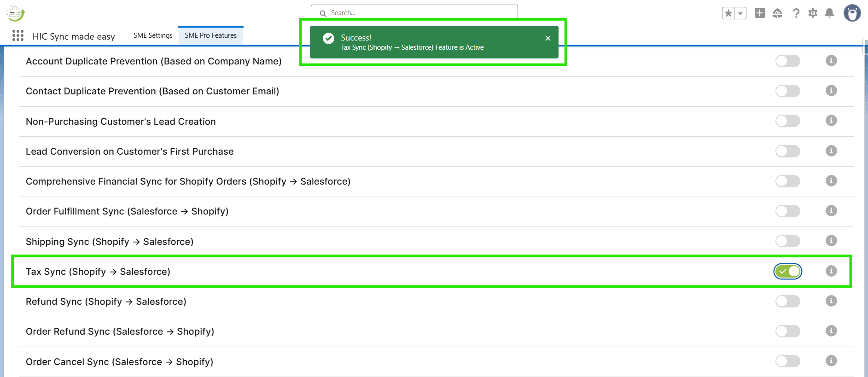Screen dimensions: 868x377
Task: Enable Account Duplicate Prevention toggle
Action: tap(787, 61)
